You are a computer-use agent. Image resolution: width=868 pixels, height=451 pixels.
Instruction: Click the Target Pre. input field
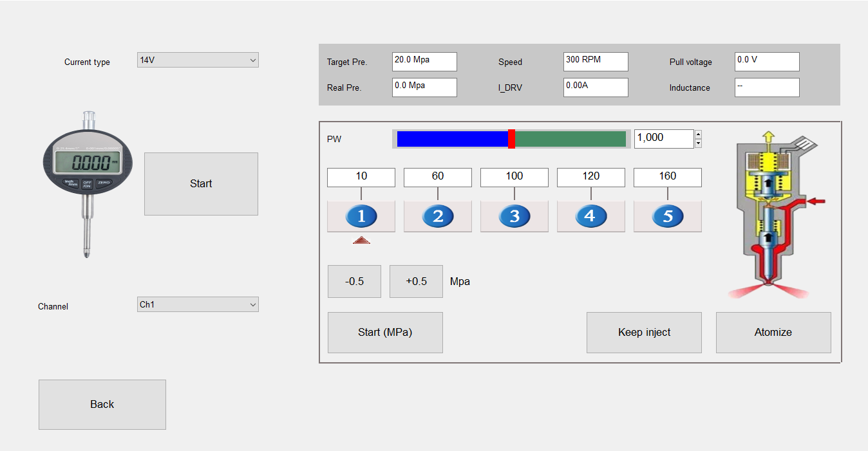point(424,61)
